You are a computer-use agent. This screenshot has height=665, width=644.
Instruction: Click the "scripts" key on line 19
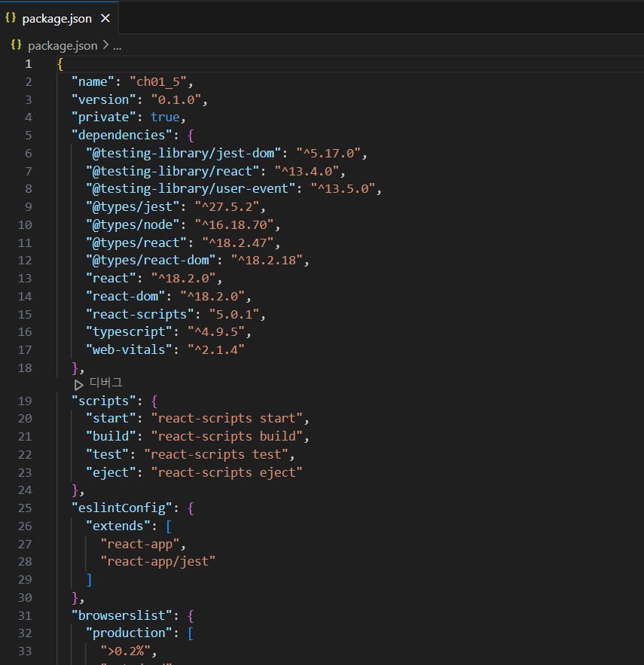pos(103,401)
